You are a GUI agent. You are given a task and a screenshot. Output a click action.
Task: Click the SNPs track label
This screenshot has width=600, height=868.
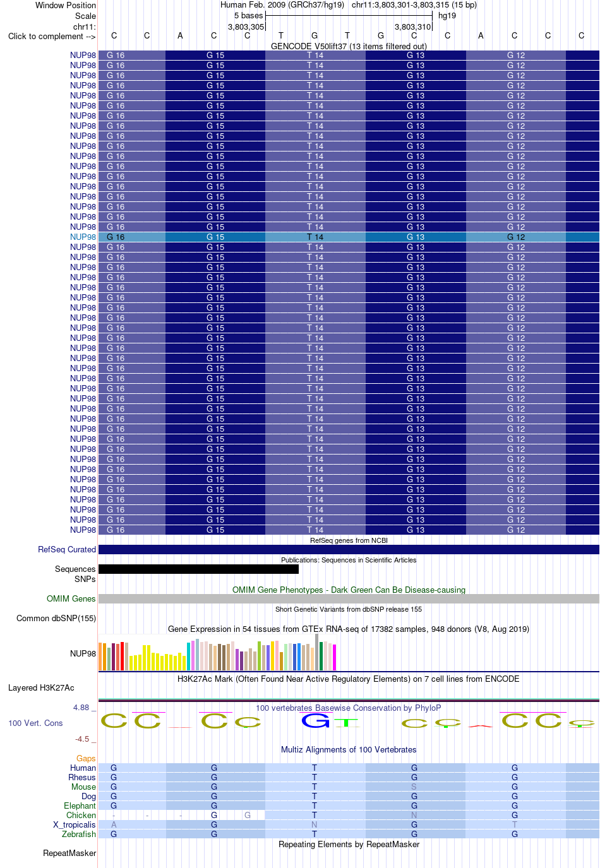tap(85, 579)
